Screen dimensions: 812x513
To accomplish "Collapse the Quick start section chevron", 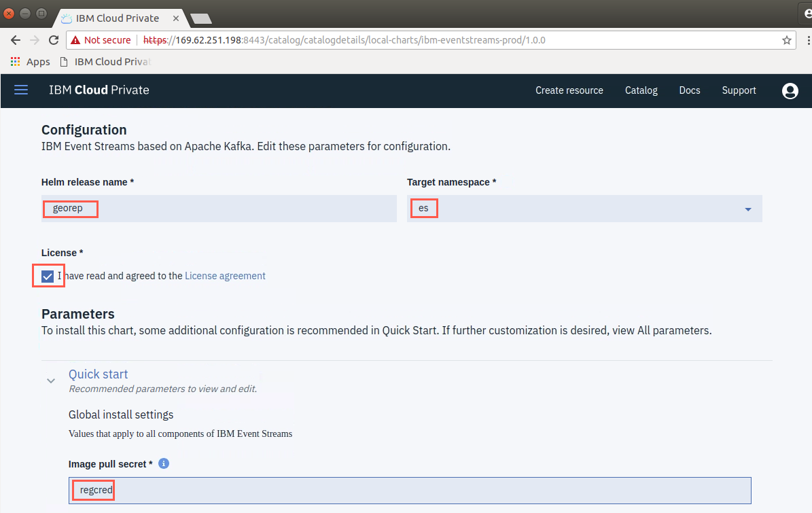I will click(x=51, y=381).
